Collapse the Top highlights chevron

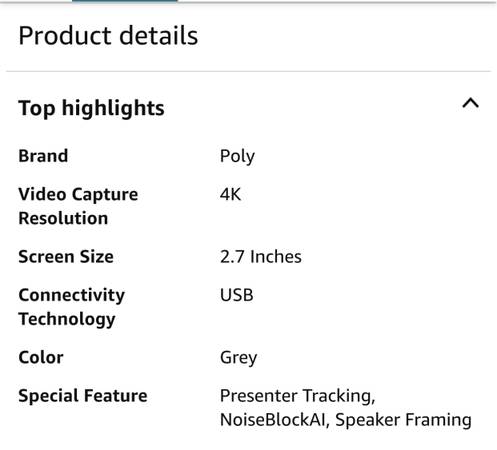pyautogui.click(x=470, y=103)
